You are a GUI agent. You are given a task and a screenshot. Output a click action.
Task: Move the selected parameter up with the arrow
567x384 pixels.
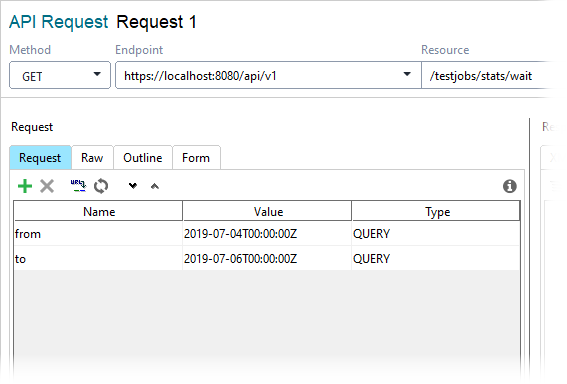click(x=155, y=186)
